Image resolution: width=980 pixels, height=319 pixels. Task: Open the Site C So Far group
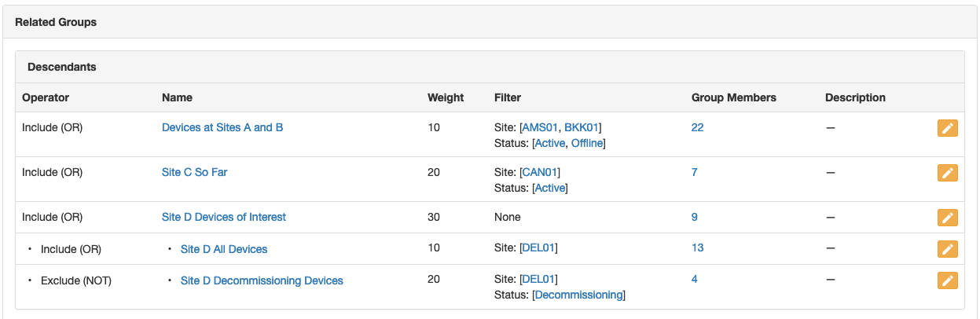click(194, 172)
